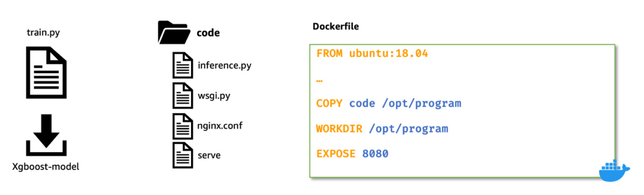
Task: Select the serve file icon
Action: [183, 155]
